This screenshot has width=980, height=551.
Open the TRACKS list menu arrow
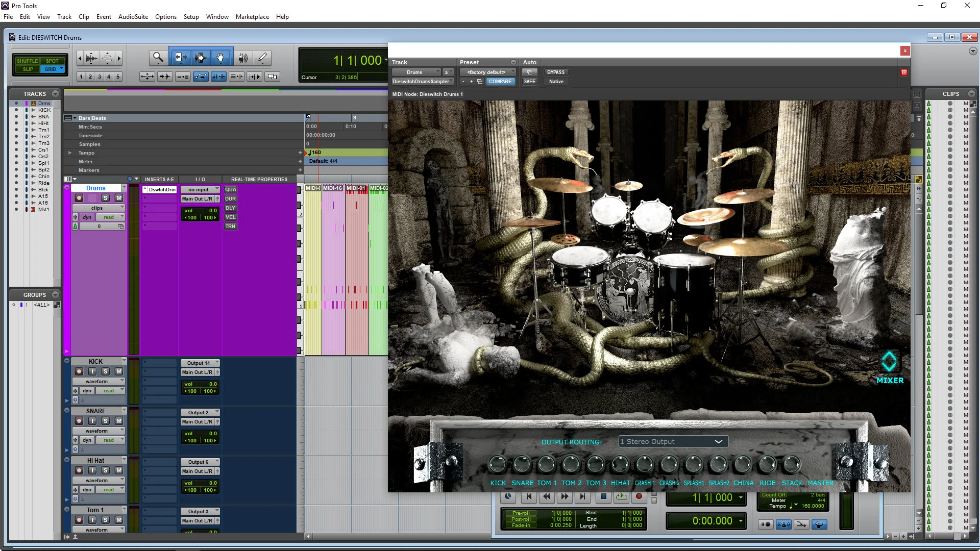55,94
